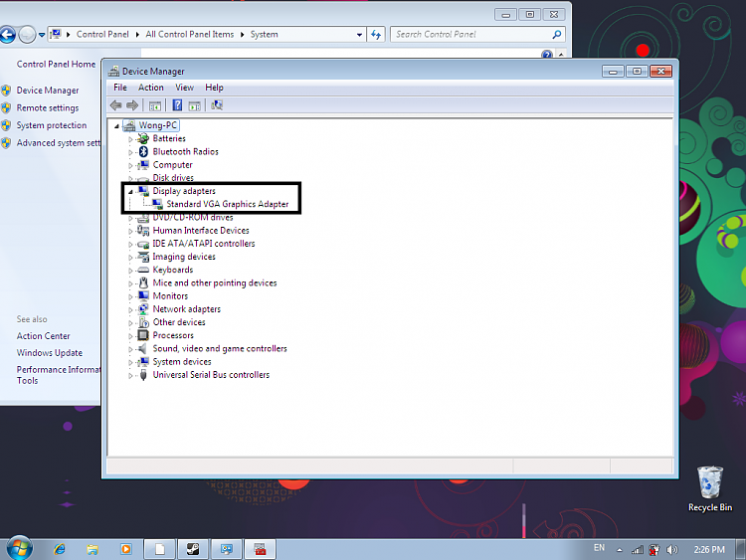
Task: Open the Help menu
Action: pos(214,88)
